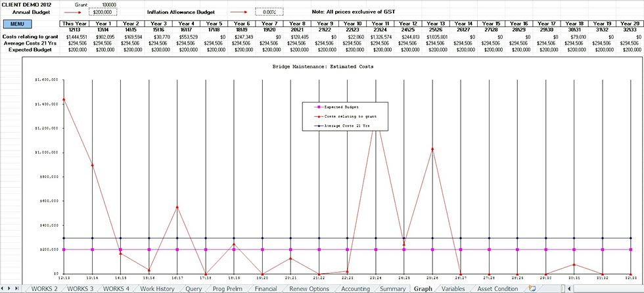Screen dimensions: 644x293
Task: Select the Costs relating to grant legend entry
Action: [348, 117]
